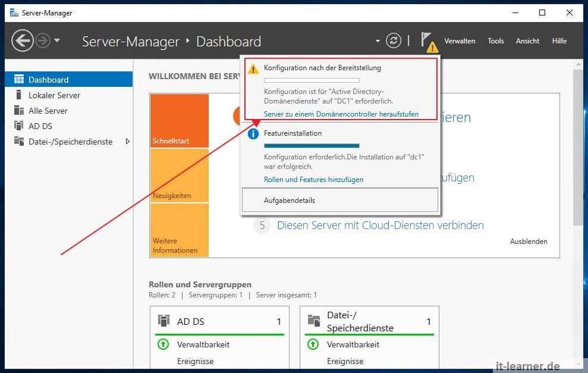Open the Verwalten menu
The width and height of the screenshot is (588, 373).
click(460, 40)
